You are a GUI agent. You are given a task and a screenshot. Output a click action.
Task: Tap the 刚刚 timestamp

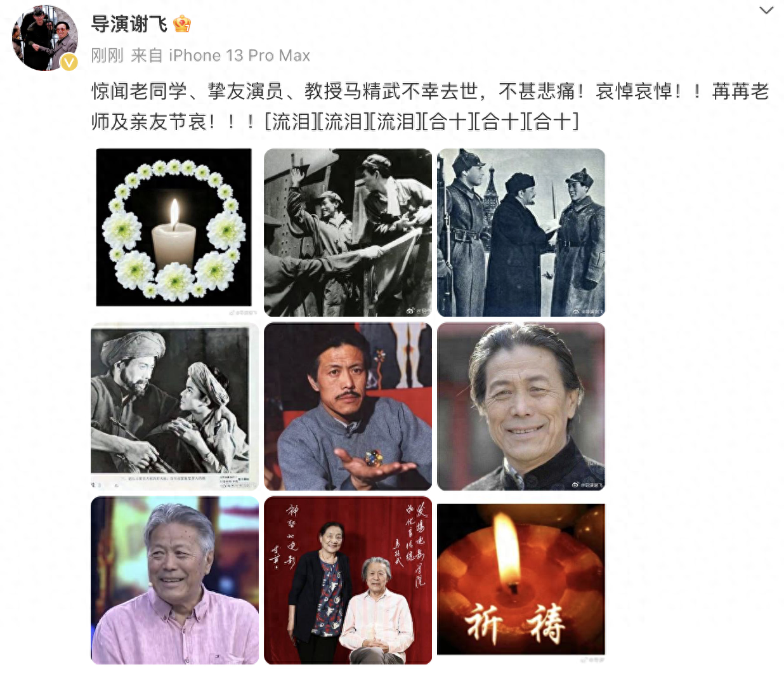click(x=107, y=56)
